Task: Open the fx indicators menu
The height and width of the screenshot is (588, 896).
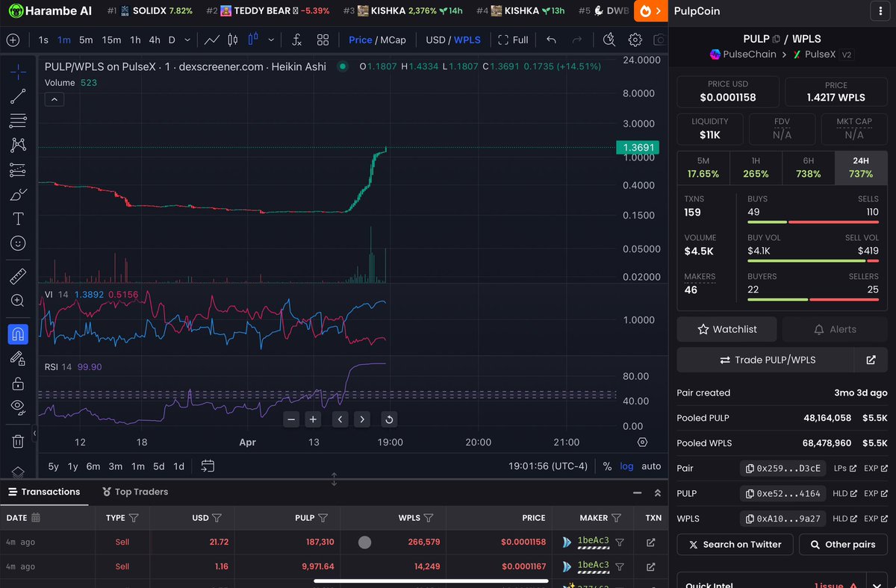Action: (x=296, y=40)
